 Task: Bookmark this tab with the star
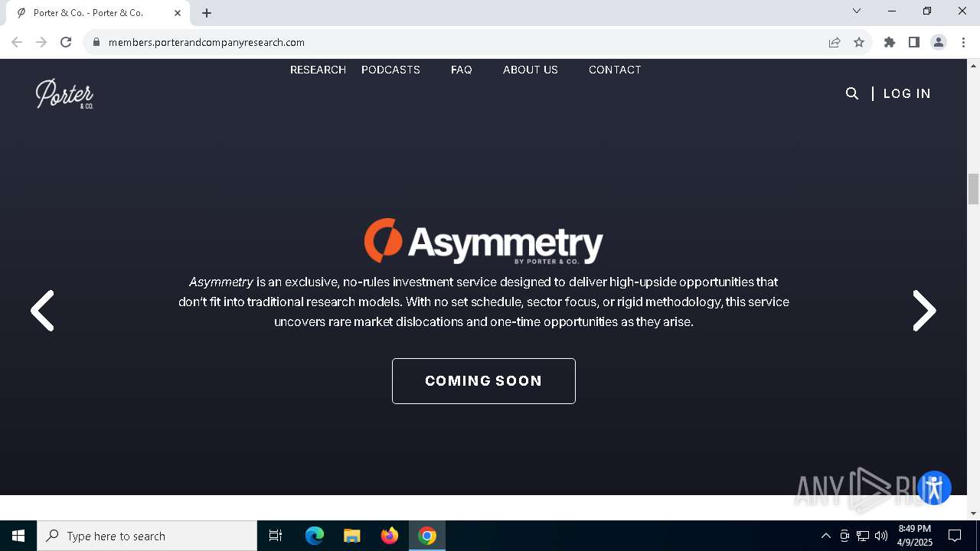859,42
